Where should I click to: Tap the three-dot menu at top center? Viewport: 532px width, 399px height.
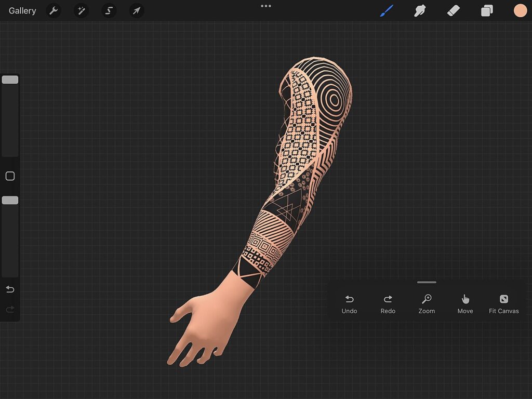coord(266,6)
